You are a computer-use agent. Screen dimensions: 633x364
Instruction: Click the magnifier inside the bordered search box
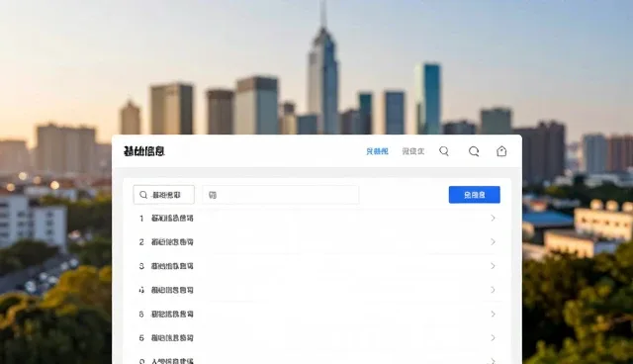click(x=143, y=195)
